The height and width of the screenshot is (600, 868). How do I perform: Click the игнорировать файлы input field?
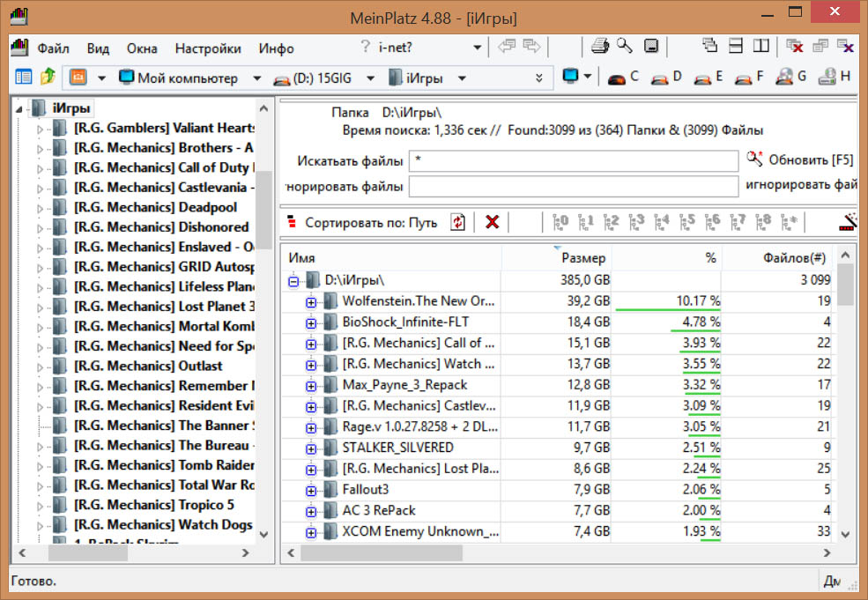point(574,187)
